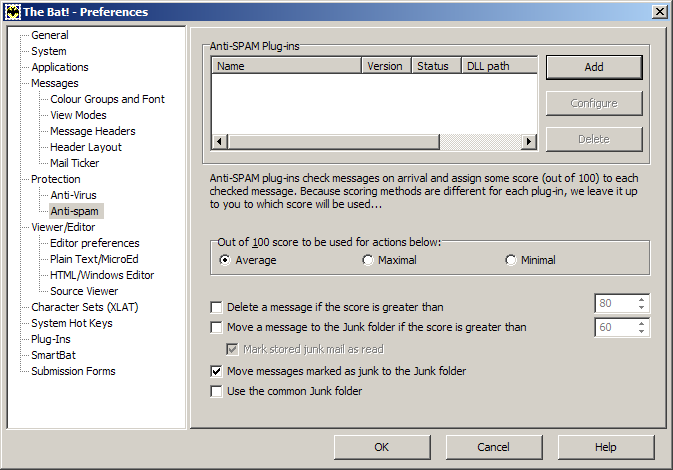Enable Use the common Junk folder
This screenshot has width=673, height=470.
tap(217, 391)
